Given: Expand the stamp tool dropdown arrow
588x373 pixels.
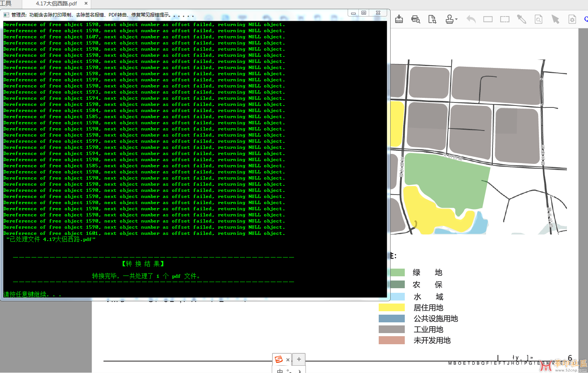Looking at the screenshot, I should click(x=456, y=19).
